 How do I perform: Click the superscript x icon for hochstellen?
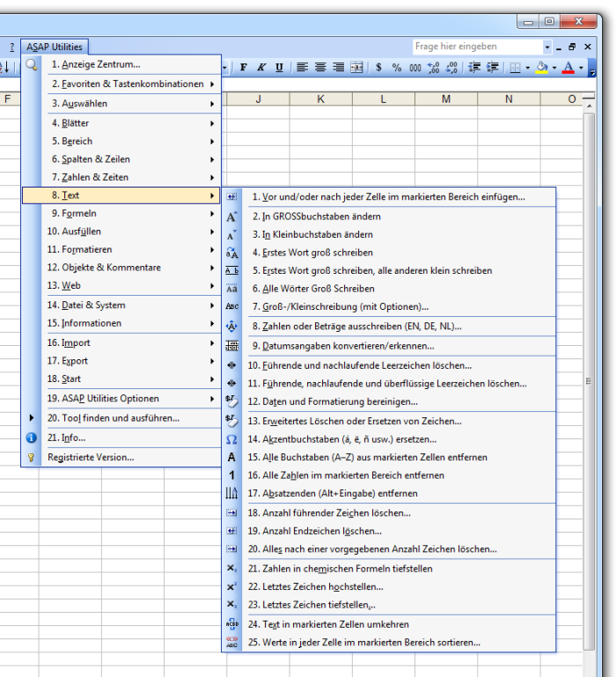coord(231,586)
